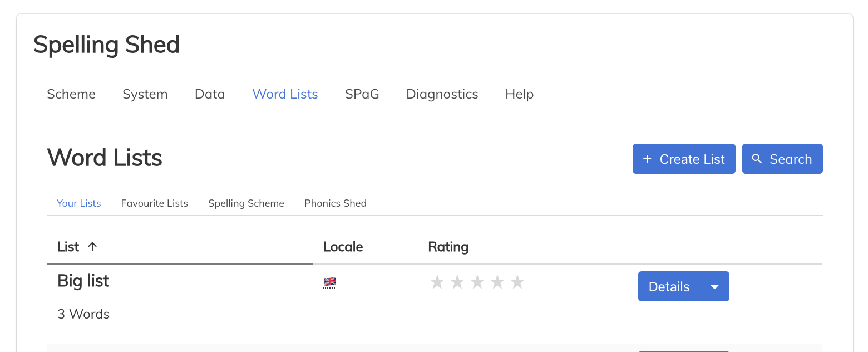Rate Big list three stars
Viewport: 868px width, 352px height.
[x=477, y=282]
